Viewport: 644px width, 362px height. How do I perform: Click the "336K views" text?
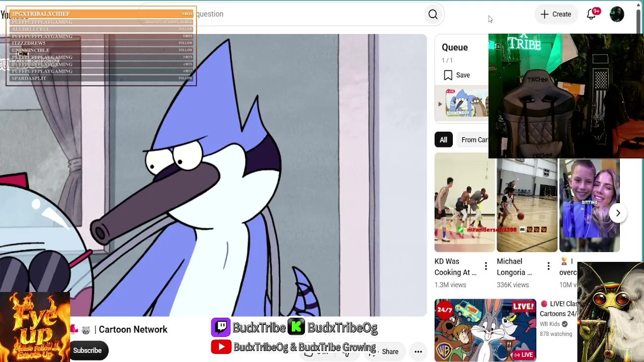pos(513,285)
